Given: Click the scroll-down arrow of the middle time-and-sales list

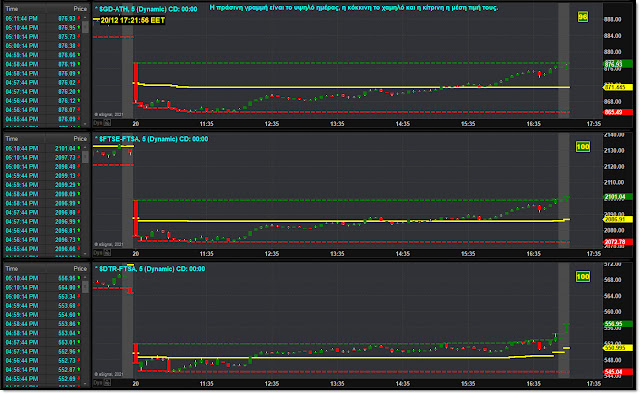Looking at the screenshot, I should (x=85, y=253).
